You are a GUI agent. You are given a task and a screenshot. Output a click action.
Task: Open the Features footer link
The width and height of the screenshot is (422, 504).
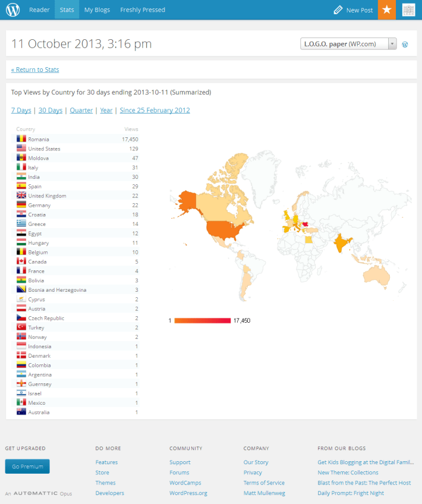click(106, 462)
